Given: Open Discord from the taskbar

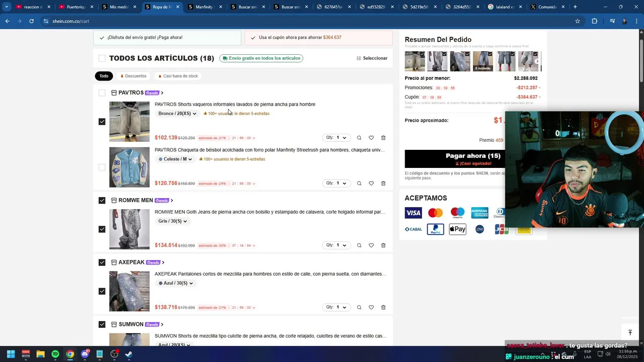Looking at the screenshot, I should click(85, 354).
